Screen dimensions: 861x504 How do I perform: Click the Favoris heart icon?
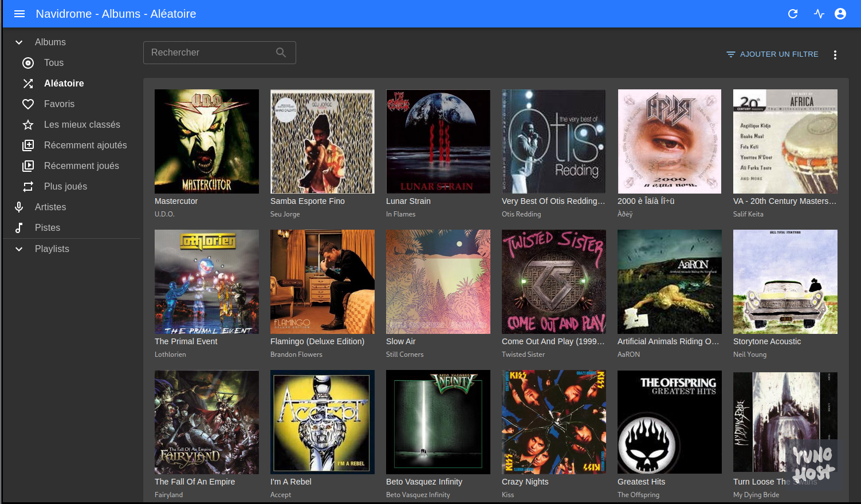pyautogui.click(x=28, y=104)
